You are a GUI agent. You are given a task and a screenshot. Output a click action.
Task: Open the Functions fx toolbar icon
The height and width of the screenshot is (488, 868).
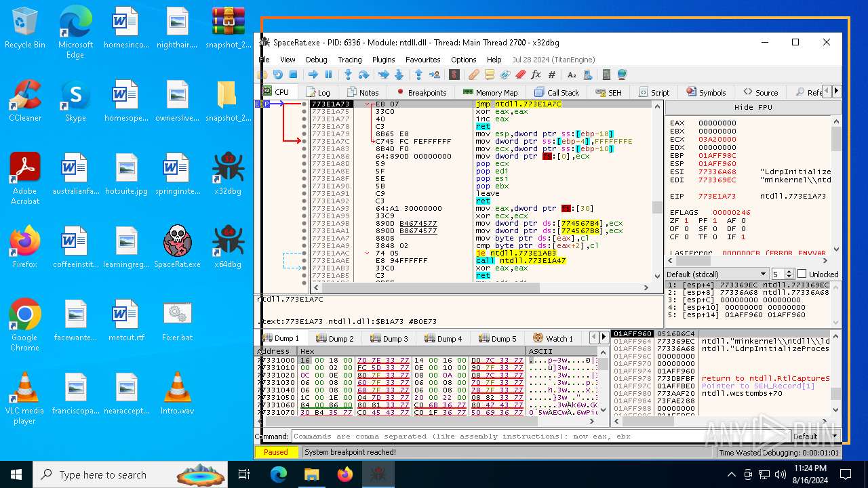pyautogui.click(x=536, y=75)
